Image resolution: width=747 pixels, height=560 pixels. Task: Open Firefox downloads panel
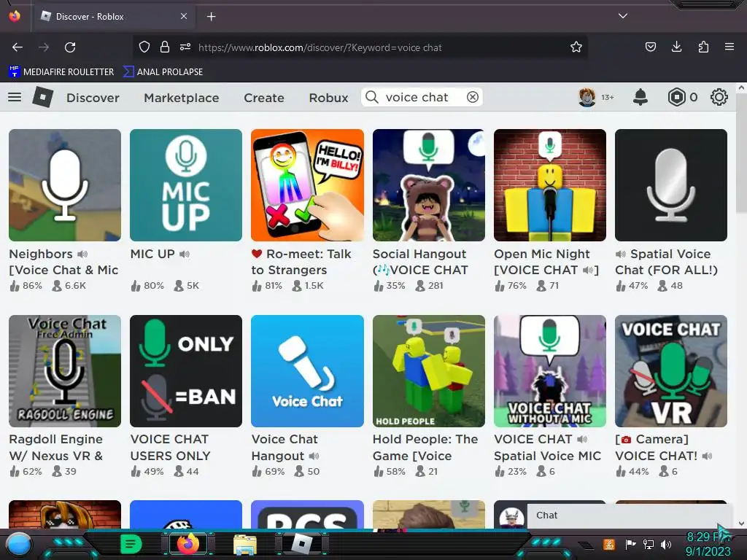(676, 47)
